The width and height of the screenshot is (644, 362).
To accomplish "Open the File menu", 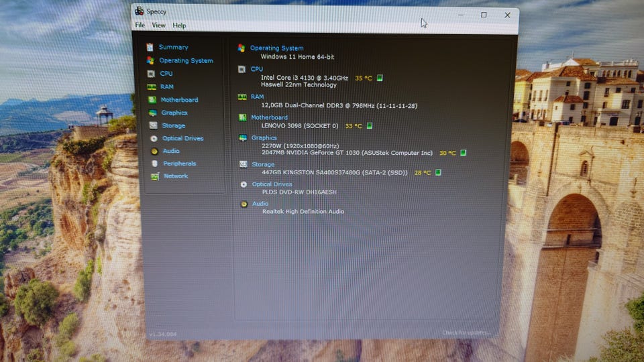I will 140,25.
